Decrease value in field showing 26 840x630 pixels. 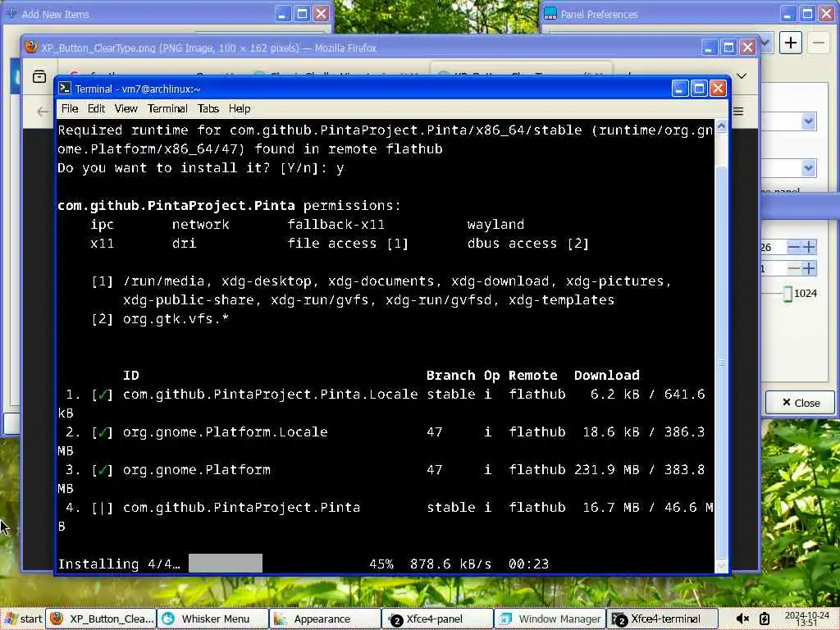click(x=794, y=247)
